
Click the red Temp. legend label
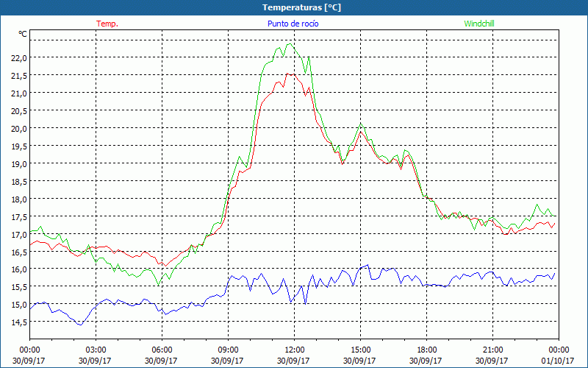click(107, 24)
